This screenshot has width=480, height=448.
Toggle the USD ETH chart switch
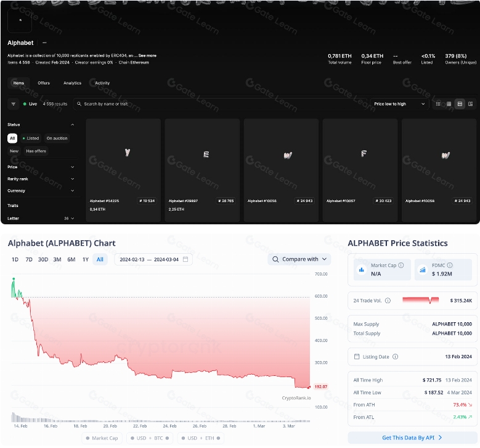(201, 438)
